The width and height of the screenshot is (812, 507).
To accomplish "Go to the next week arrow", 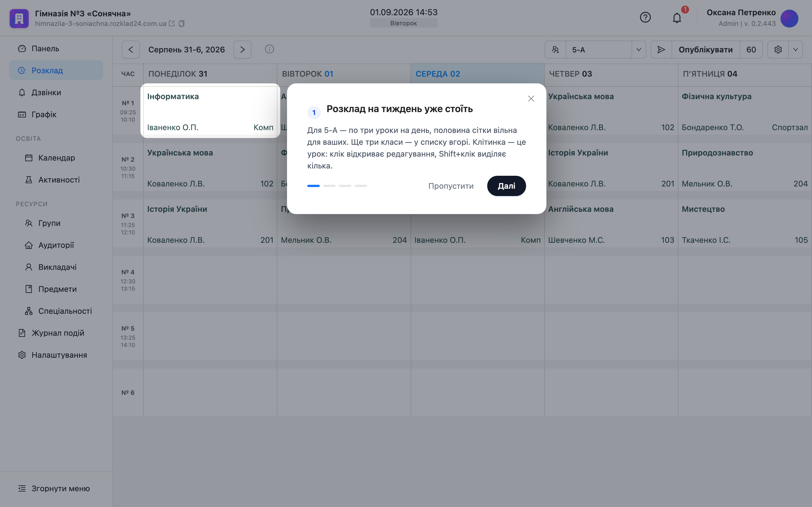I will [x=242, y=50].
